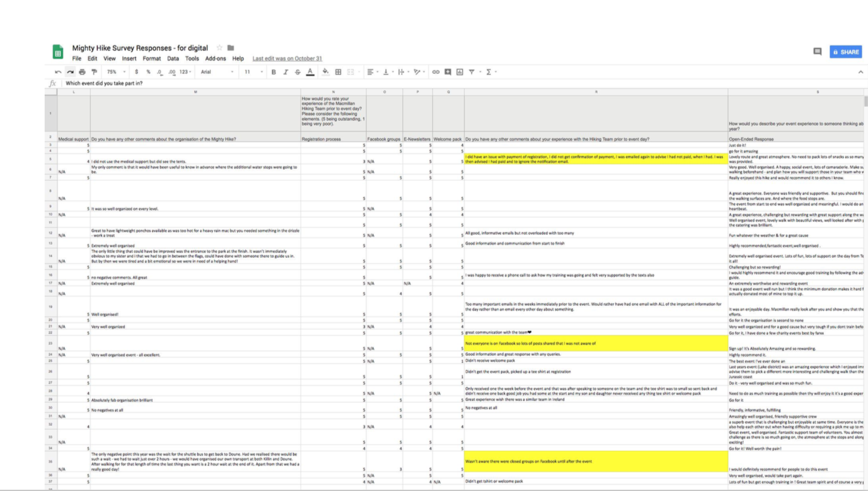
Task: Decrease decimal places icon
Action: 160,72
